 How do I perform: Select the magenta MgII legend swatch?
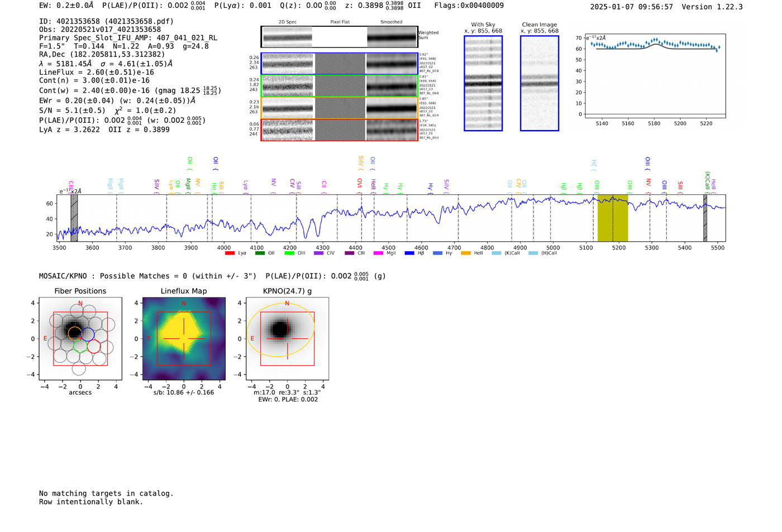click(x=378, y=253)
